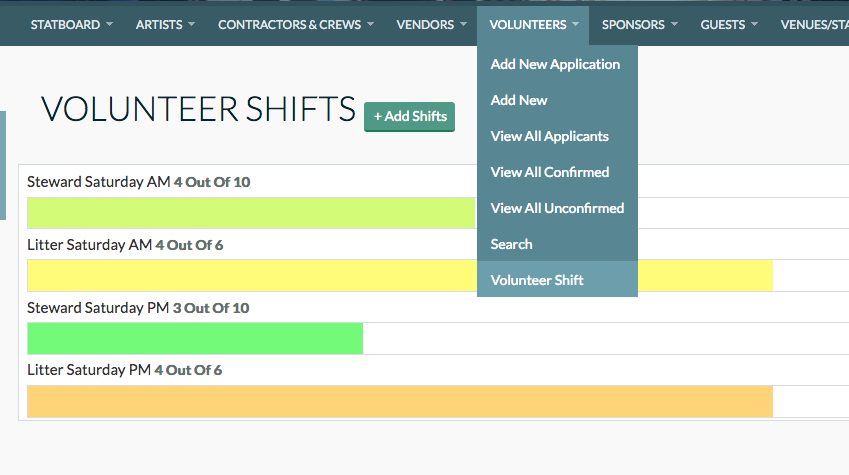Expand the Artists navigation menu
This screenshot has width=849, height=475.
[x=165, y=24]
